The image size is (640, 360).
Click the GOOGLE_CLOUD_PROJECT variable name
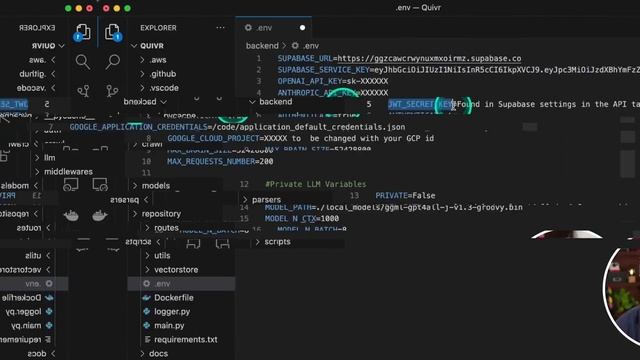213,139
